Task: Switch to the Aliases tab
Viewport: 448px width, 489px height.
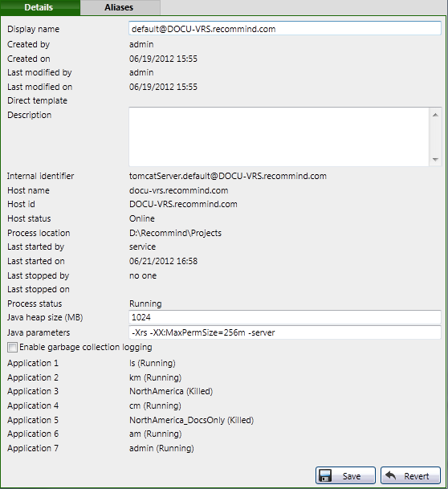Action: coord(120,7)
